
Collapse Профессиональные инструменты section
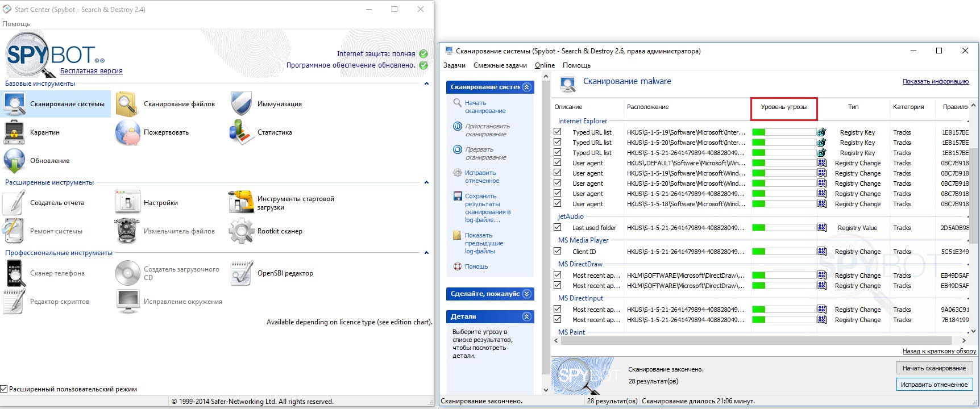(x=426, y=253)
